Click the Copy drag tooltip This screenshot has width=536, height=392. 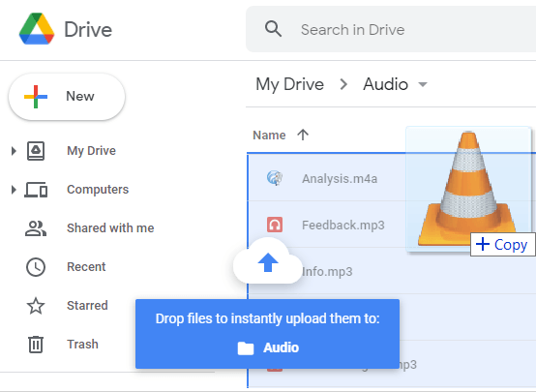pyautogui.click(x=503, y=245)
